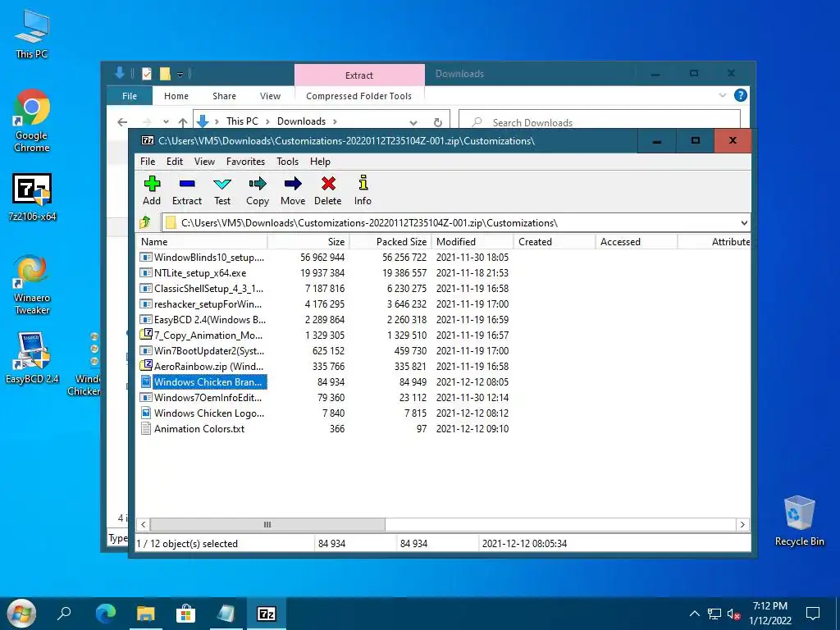
Task: Select the Windows Chicken Logo file
Action: pyautogui.click(x=203, y=413)
